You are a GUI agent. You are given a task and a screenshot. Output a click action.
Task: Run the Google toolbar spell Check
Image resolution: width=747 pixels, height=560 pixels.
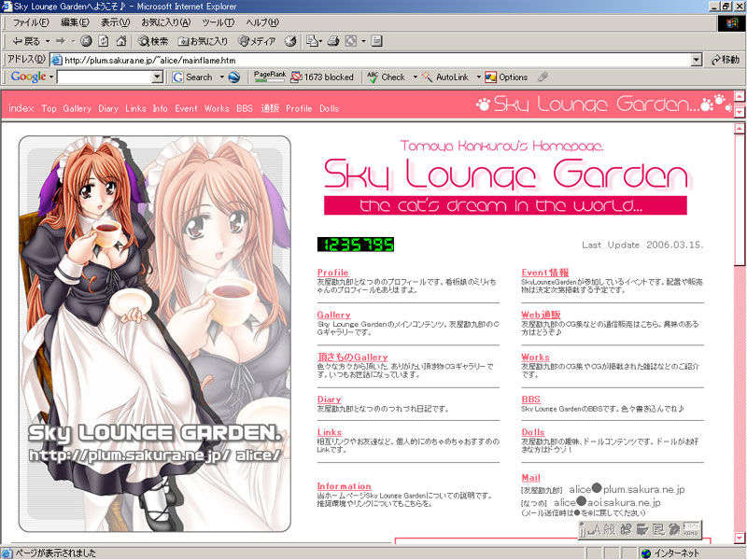[386, 77]
